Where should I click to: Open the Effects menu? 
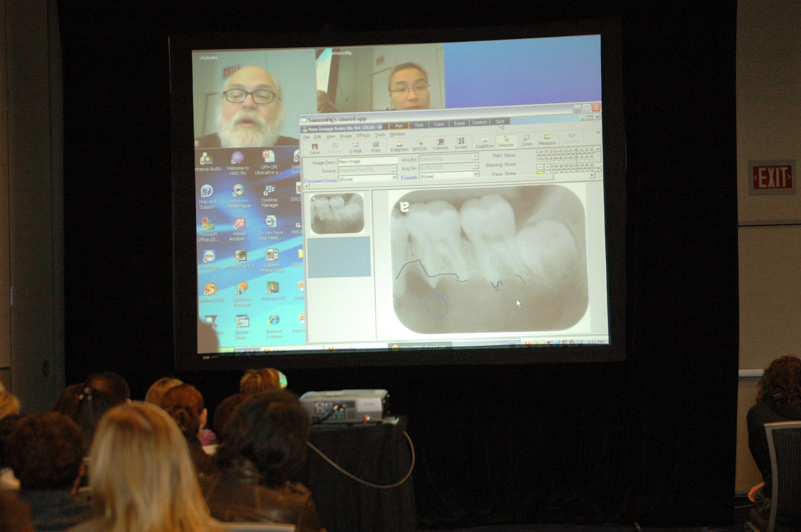[363, 135]
